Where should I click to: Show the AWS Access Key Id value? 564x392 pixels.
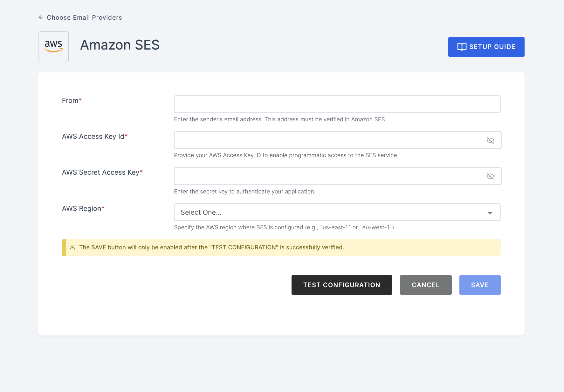click(x=490, y=140)
